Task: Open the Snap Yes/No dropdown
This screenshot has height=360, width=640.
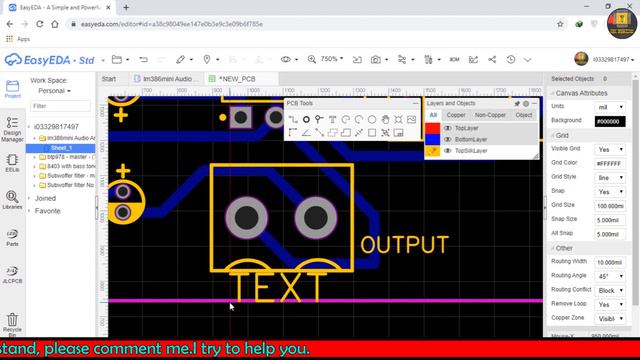Action: [x=610, y=192]
